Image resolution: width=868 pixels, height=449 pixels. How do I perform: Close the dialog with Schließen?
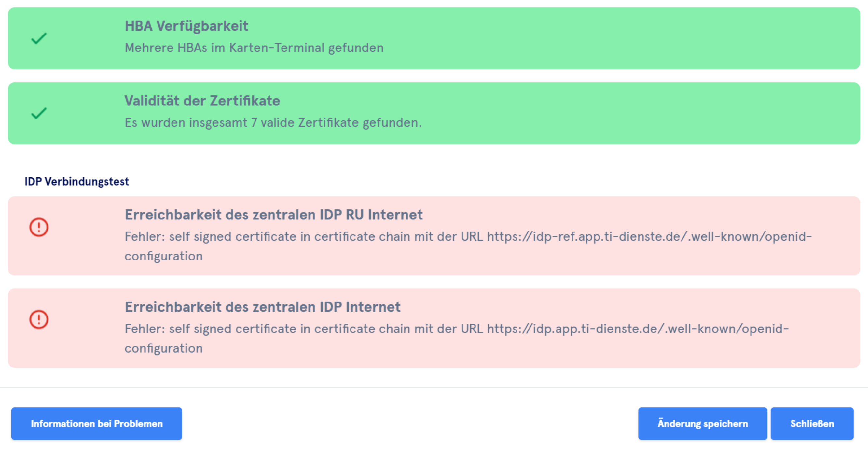(x=812, y=423)
